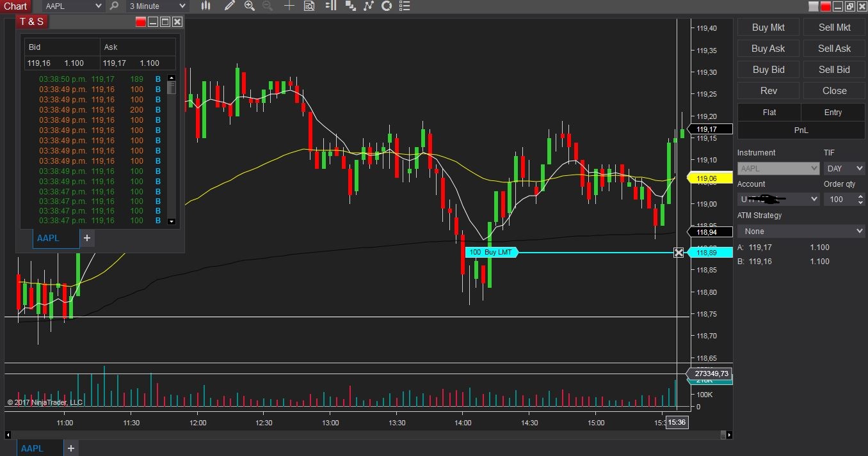Select the AAPL chart tab at bottom
The width and height of the screenshot is (868, 456).
(x=40, y=448)
